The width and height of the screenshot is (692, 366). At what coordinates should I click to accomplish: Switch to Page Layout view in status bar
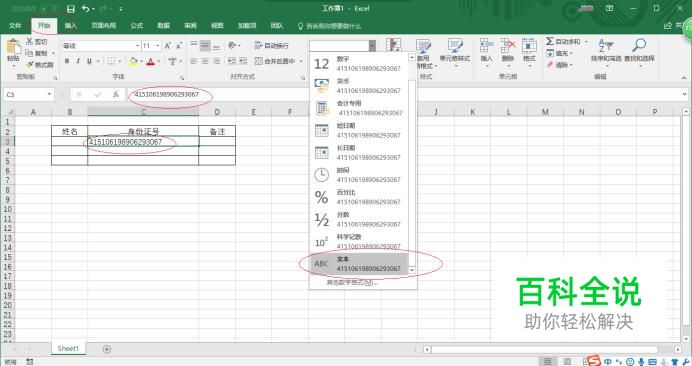click(x=568, y=362)
